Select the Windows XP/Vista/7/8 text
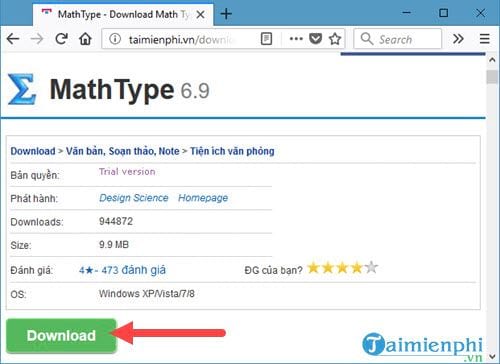 point(147,294)
